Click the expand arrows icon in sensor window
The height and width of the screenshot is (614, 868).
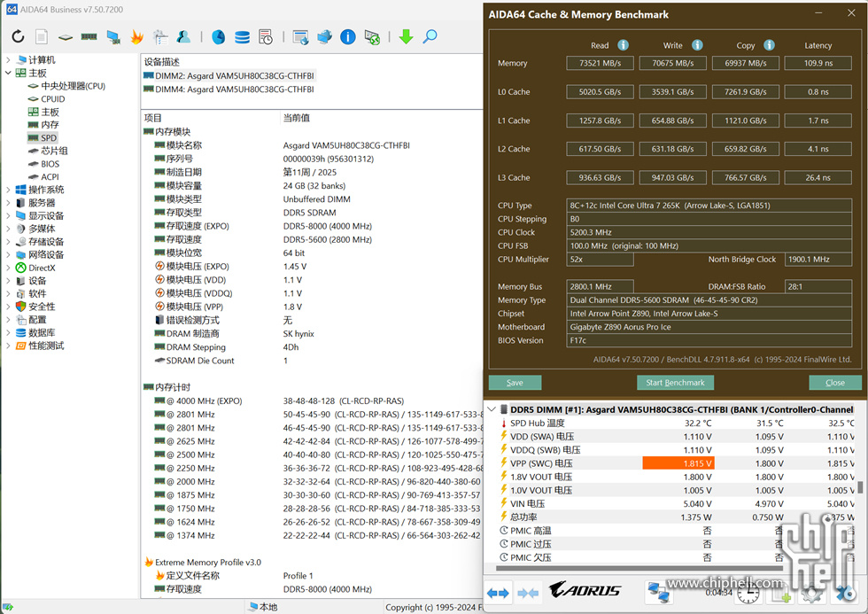[498, 593]
